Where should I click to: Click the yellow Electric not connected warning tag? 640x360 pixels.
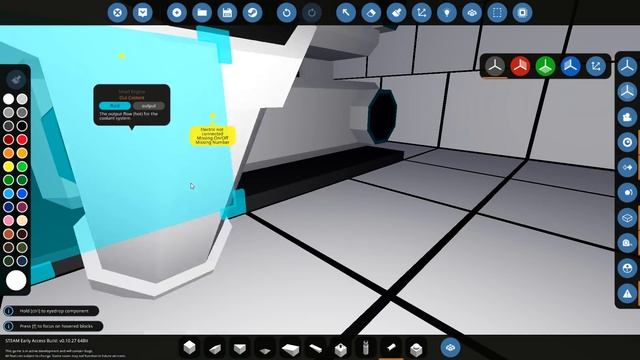pyautogui.click(x=213, y=136)
